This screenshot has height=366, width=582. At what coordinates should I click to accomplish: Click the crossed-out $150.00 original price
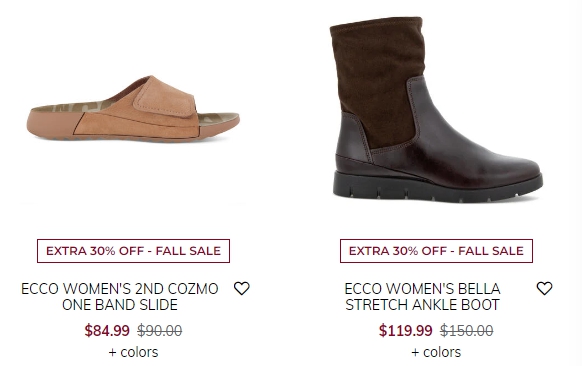click(467, 330)
